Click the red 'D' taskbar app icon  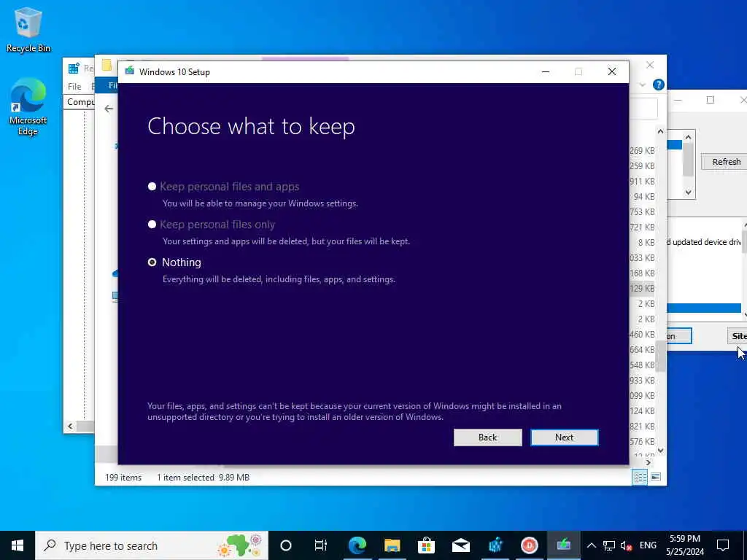click(x=530, y=545)
